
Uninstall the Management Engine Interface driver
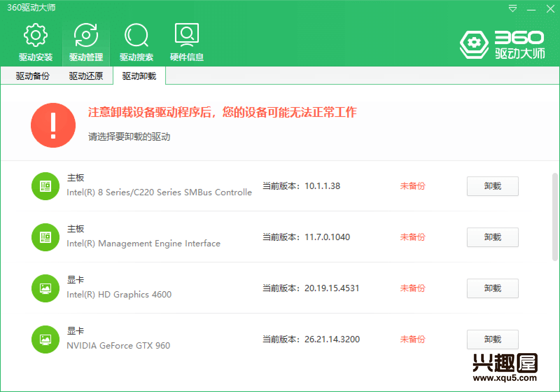pyautogui.click(x=492, y=237)
